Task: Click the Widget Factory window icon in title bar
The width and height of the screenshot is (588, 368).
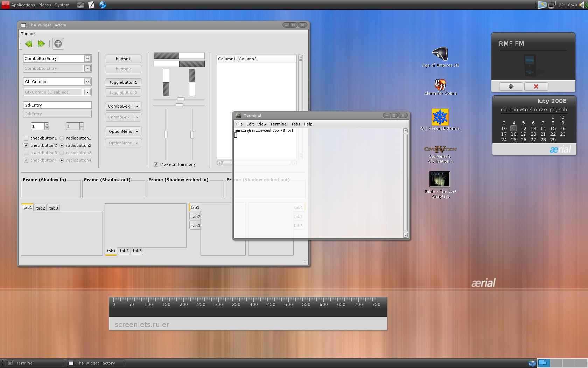Action: coord(23,25)
